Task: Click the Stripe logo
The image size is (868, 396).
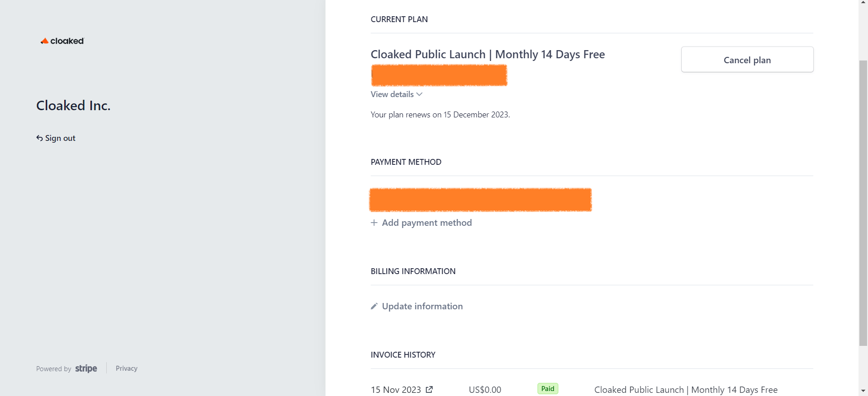Action: point(86,368)
